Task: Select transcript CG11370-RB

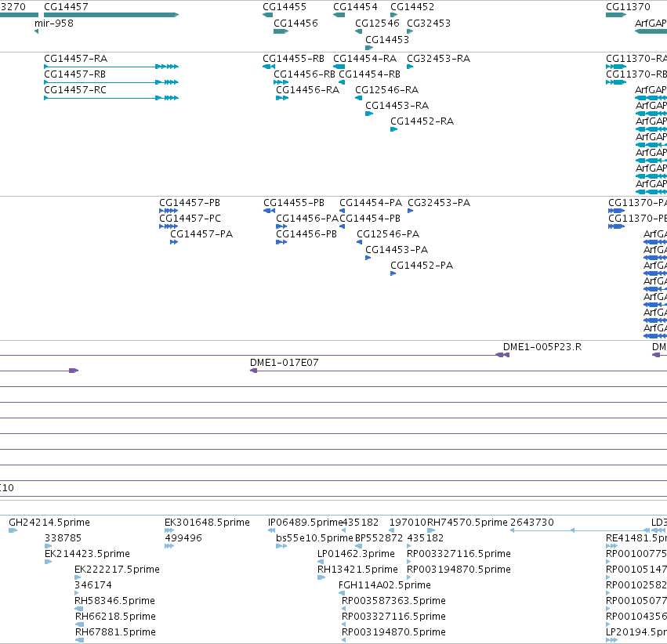Action: pos(636,74)
